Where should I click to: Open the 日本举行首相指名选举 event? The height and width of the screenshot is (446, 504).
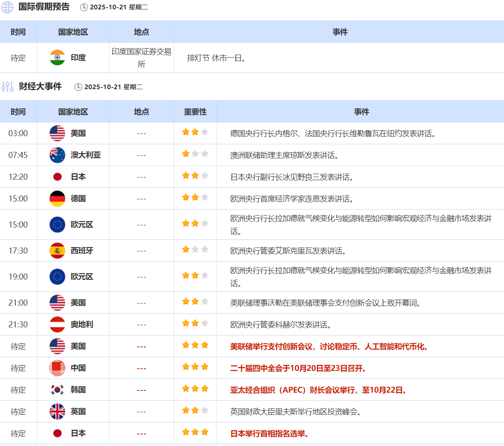(269, 434)
